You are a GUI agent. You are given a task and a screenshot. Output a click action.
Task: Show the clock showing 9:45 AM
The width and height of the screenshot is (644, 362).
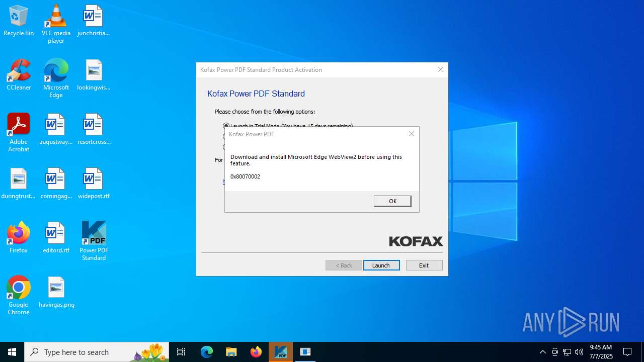coord(601,352)
